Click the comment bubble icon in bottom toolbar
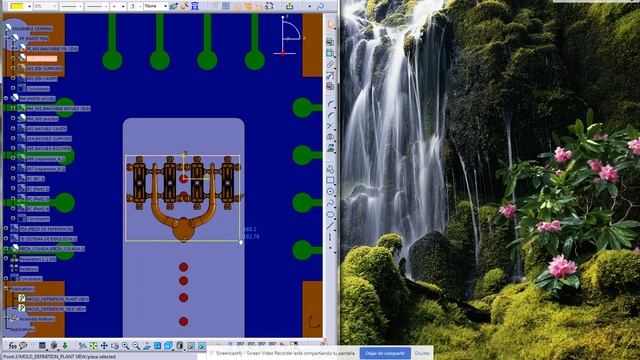The width and height of the screenshot is (640, 360). tap(23, 346)
